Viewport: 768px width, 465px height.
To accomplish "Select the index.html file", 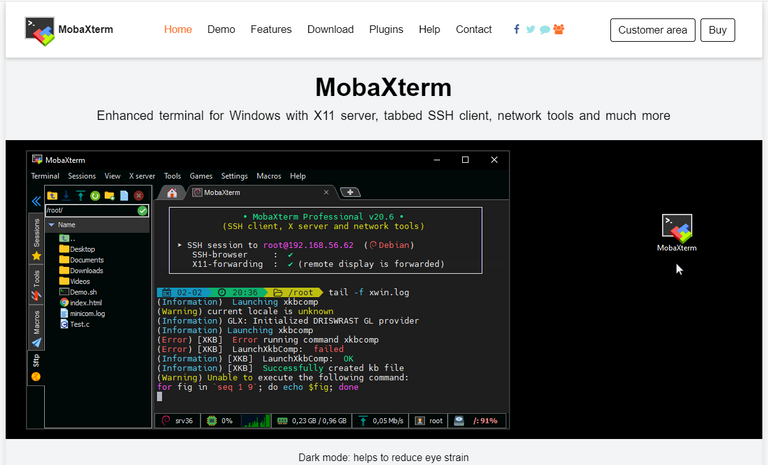I will (81, 303).
